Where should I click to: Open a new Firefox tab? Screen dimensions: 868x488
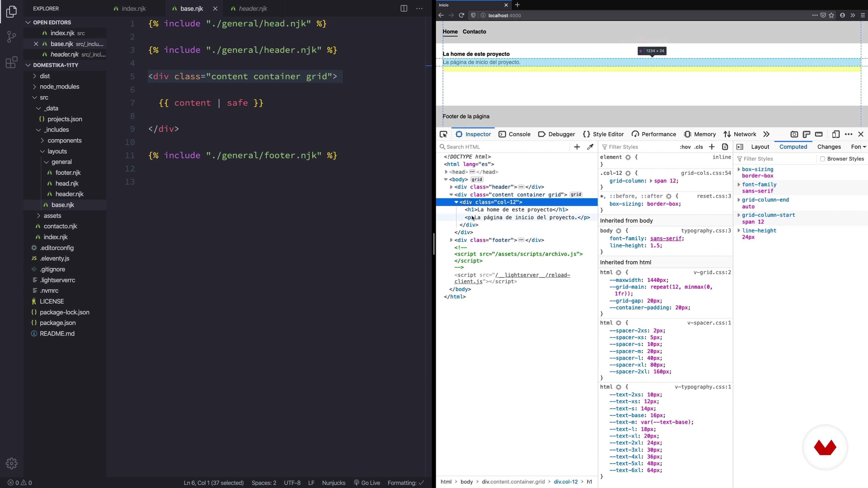518,5
